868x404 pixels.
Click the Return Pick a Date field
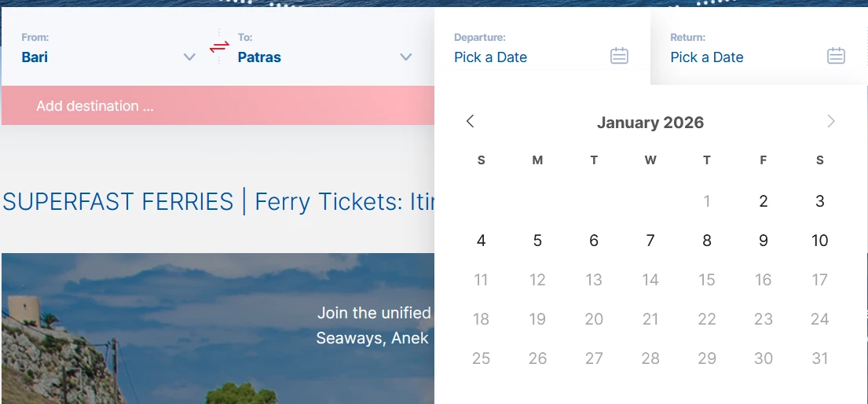[x=707, y=57]
